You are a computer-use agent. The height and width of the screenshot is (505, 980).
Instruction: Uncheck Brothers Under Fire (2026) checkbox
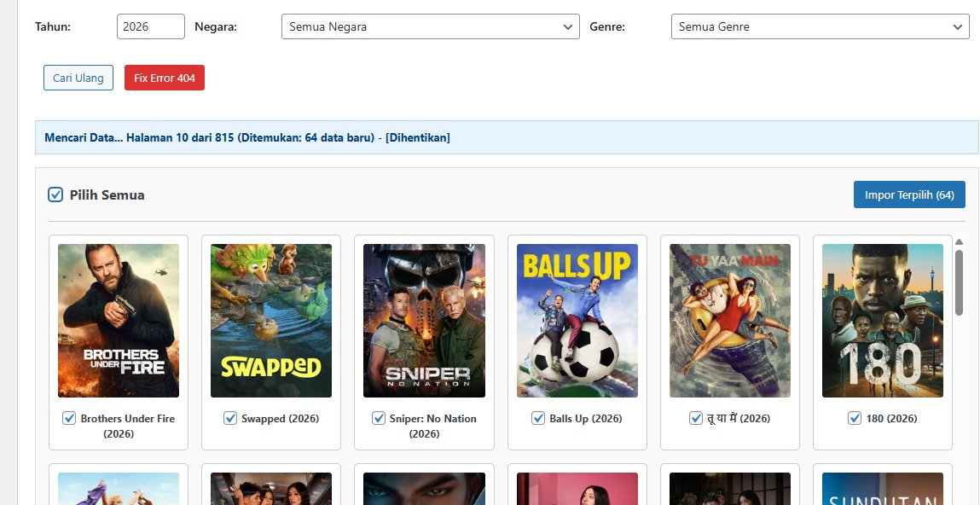click(69, 418)
